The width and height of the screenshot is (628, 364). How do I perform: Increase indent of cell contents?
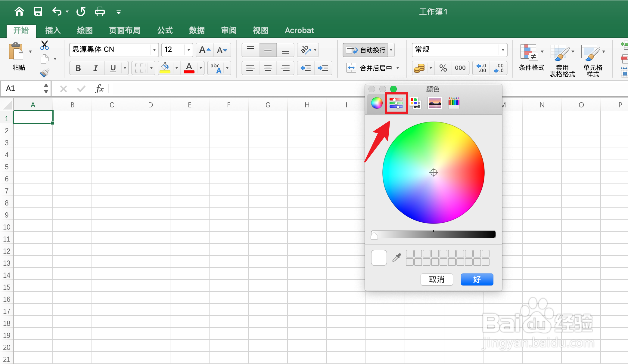pos(323,68)
